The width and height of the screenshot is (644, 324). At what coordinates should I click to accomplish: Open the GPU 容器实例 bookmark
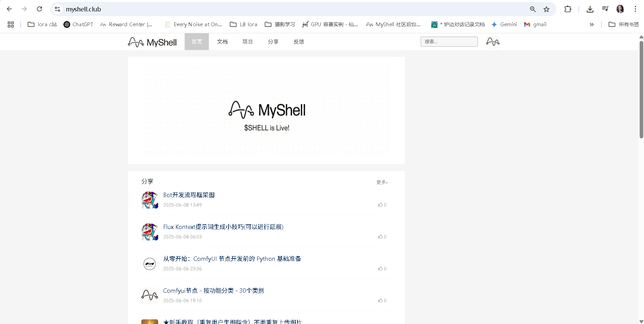(x=330, y=25)
